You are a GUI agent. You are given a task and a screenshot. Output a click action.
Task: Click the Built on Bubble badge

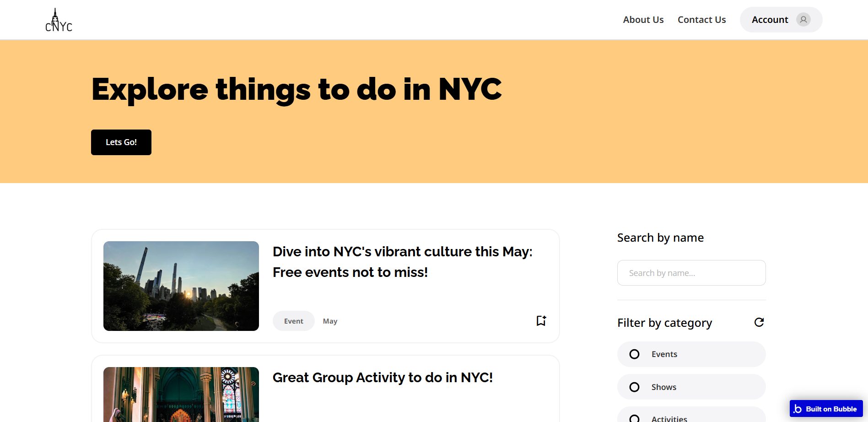pyautogui.click(x=826, y=409)
